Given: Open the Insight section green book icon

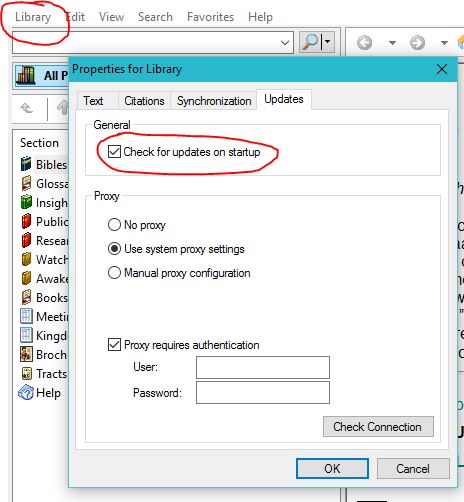Looking at the screenshot, I should pyautogui.click(x=26, y=202).
